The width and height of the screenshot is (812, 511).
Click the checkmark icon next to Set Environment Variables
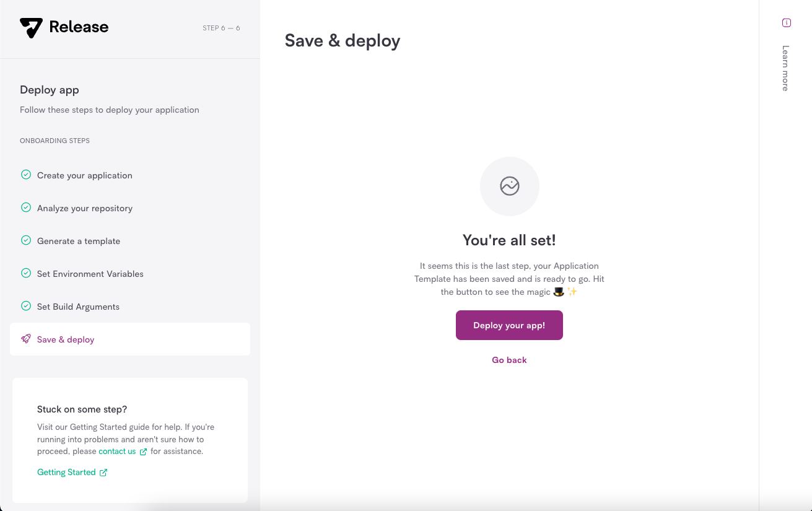pos(26,273)
